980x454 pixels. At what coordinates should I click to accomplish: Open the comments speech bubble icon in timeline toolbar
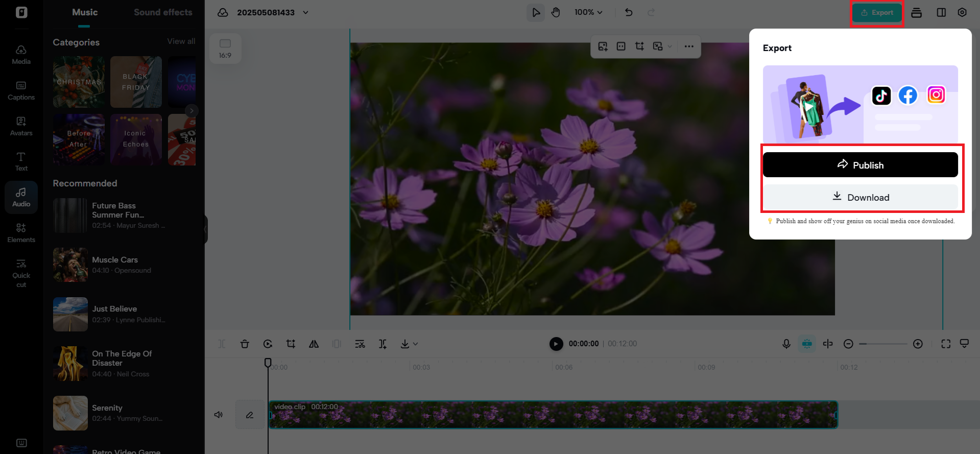click(964, 344)
